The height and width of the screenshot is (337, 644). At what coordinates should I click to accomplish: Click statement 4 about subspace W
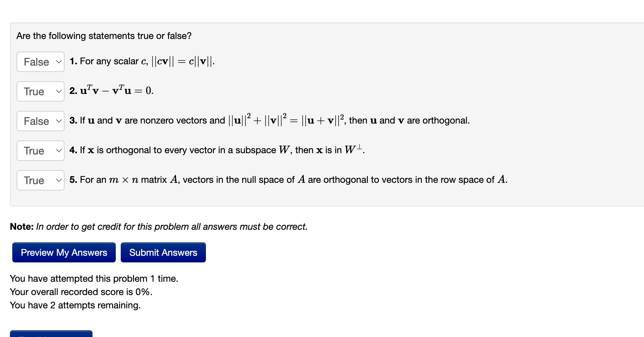coord(217,150)
